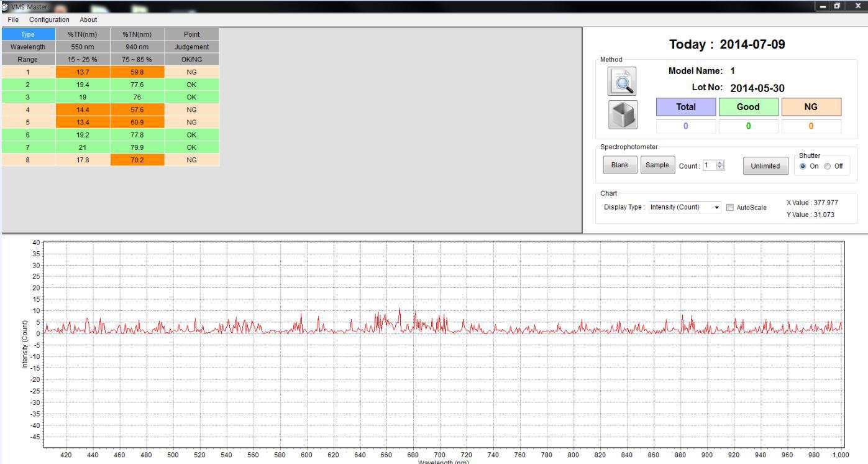Click the Intensity (Count) axis label

pos(25,345)
